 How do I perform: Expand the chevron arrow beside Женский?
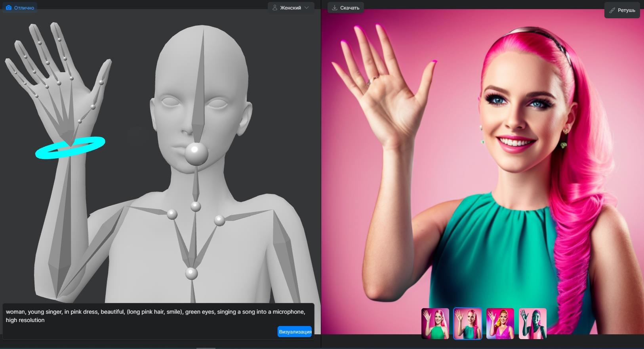click(x=307, y=8)
